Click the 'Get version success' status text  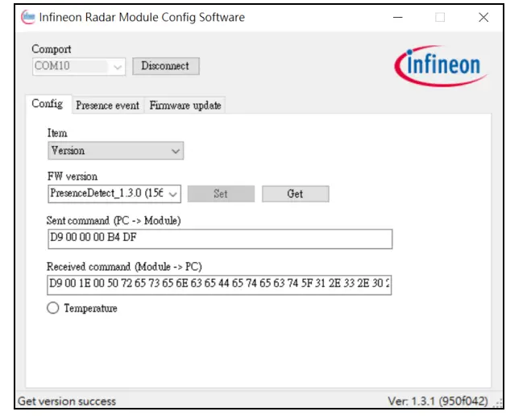[67, 401]
